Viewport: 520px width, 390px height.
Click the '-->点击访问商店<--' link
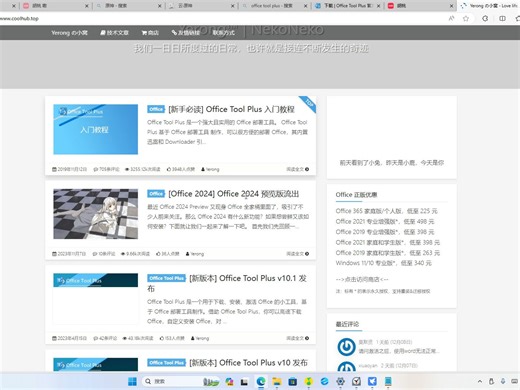[362, 279]
